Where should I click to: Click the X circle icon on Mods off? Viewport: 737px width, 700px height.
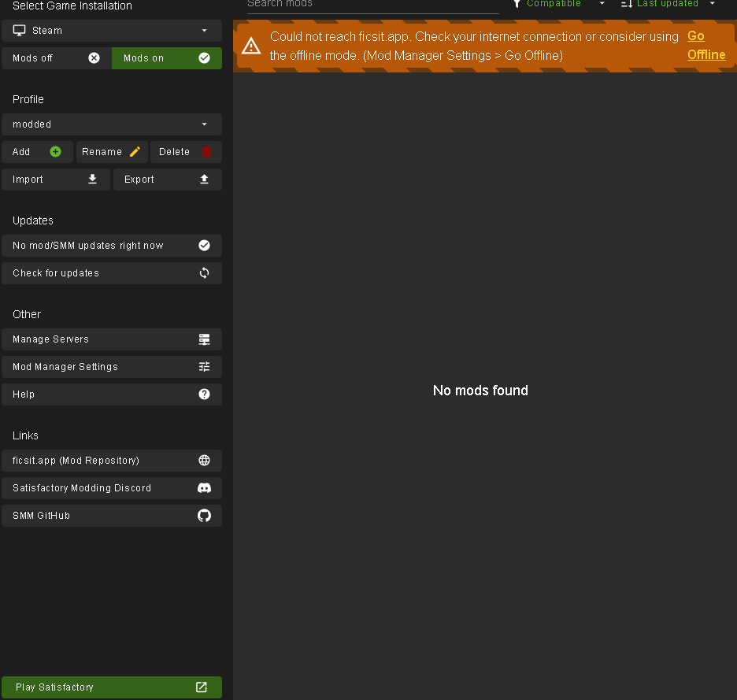pyautogui.click(x=94, y=57)
